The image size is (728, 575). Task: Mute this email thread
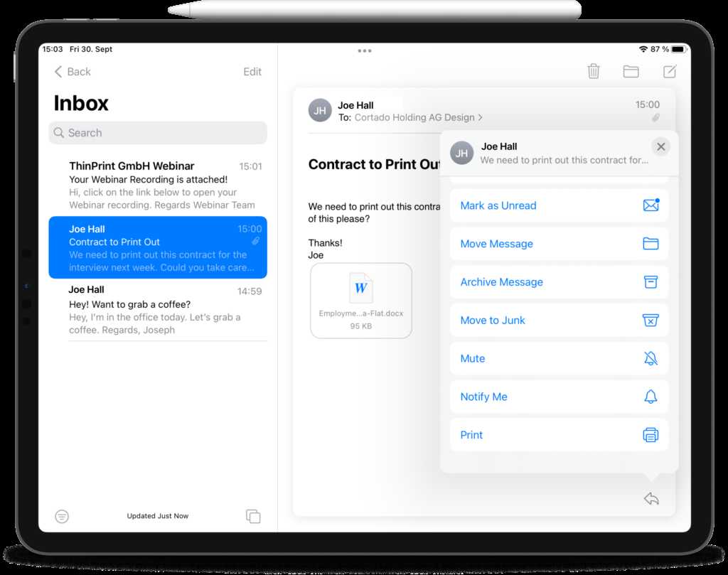[x=559, y=358]
